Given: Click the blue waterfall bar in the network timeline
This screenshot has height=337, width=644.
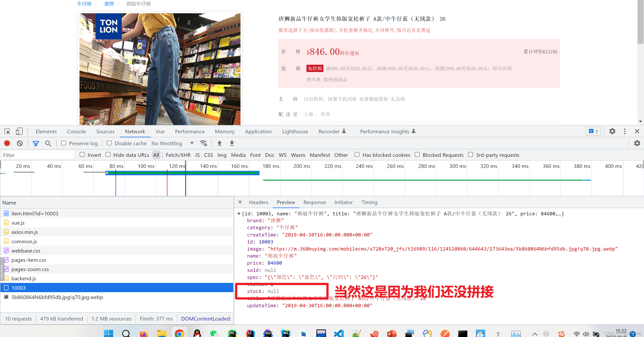Looking at the screenshot, I should [x=182, y=173].
